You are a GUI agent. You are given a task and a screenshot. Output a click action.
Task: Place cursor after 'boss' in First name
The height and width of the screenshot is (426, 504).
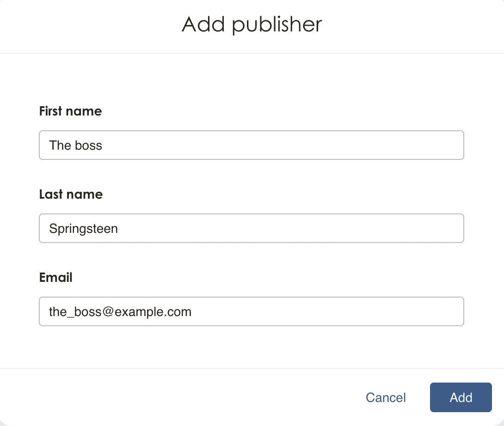103,145
